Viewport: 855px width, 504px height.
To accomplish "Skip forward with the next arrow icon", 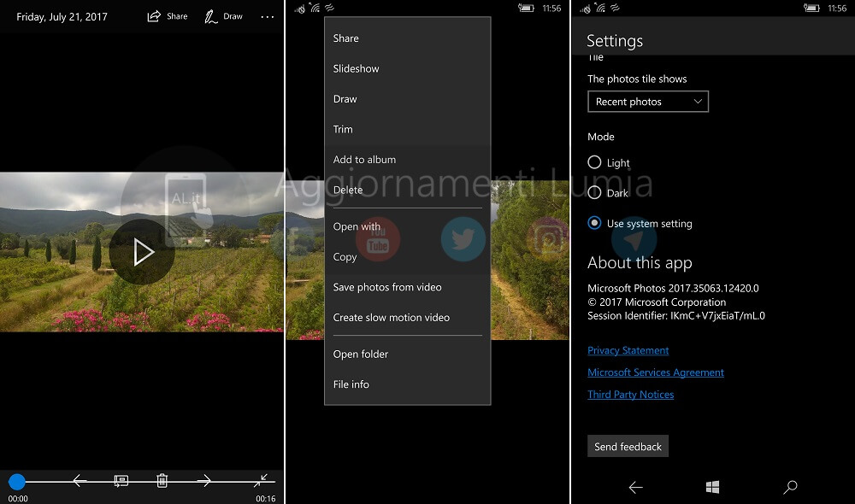I will 203,481.
